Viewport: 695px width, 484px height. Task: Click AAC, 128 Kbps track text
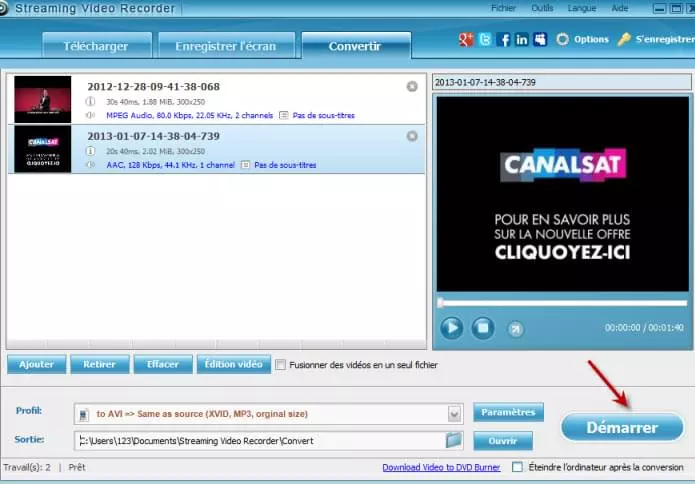point(170,165)
